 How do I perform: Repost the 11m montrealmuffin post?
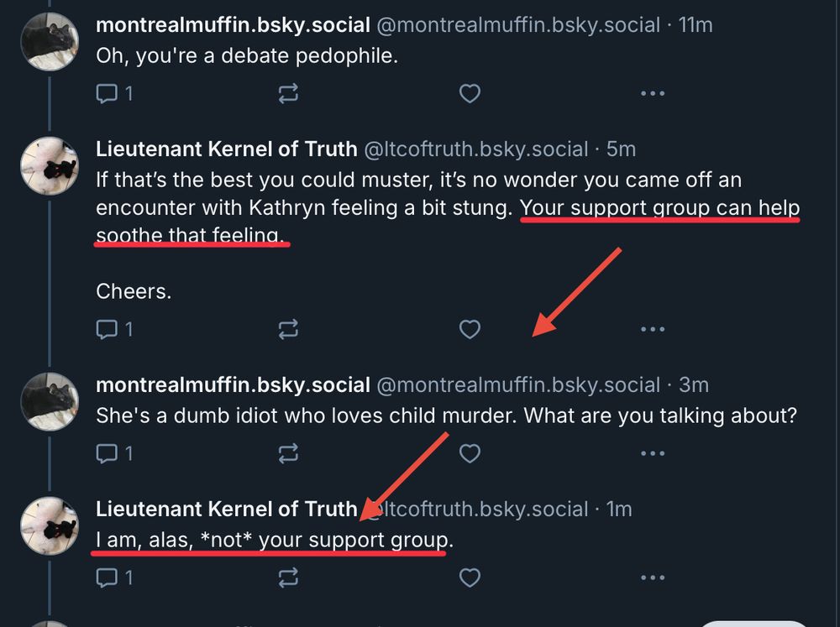[x=288, y=93]
